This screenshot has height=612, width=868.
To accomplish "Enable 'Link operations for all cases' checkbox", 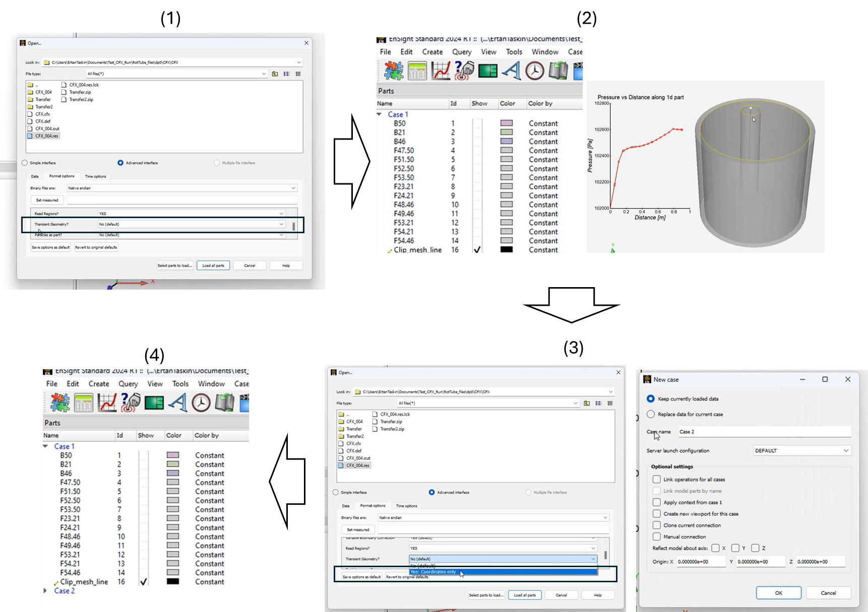I will [657, 479].
